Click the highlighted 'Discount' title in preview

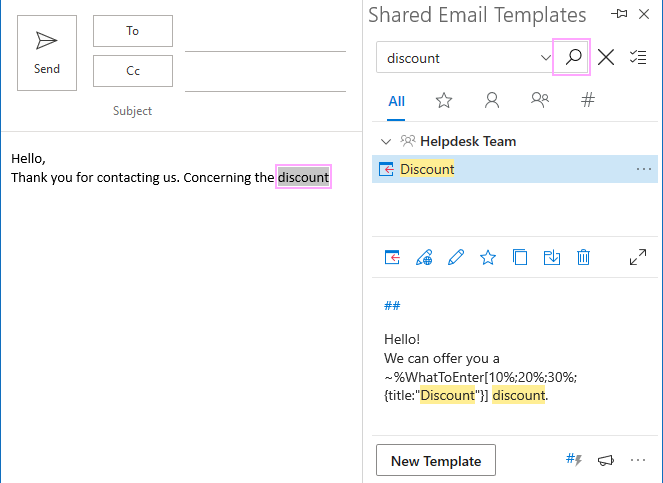(x=448, y=395)
